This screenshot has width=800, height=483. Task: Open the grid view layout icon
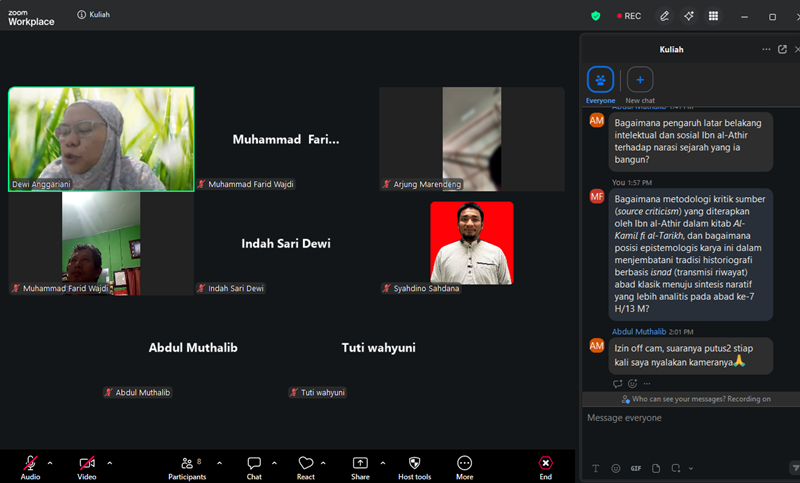point(713,16)
